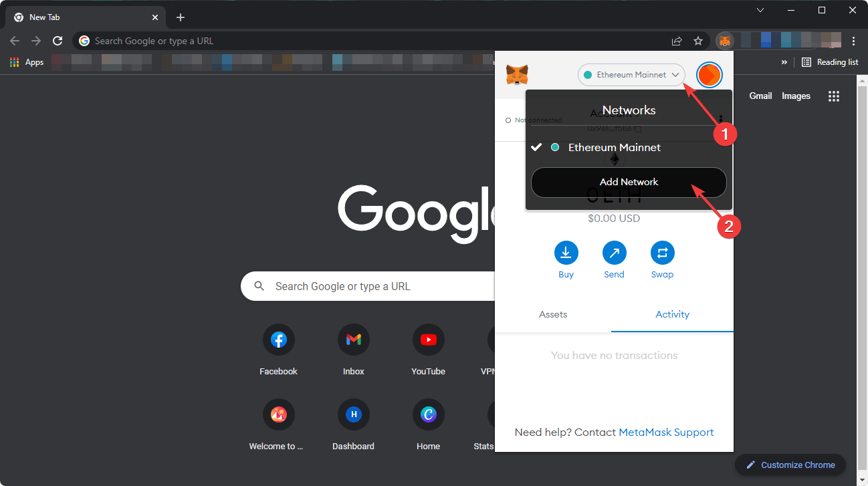Switch to the Assets tab

553,314
